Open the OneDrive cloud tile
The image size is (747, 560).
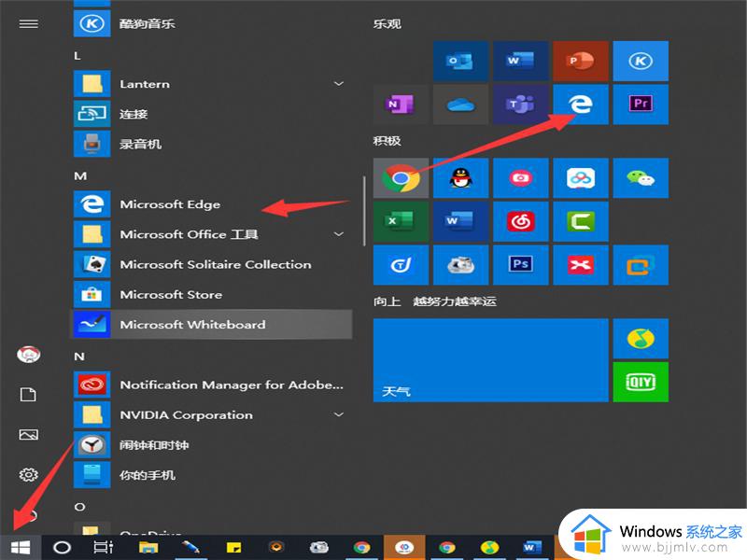(460, 105)
